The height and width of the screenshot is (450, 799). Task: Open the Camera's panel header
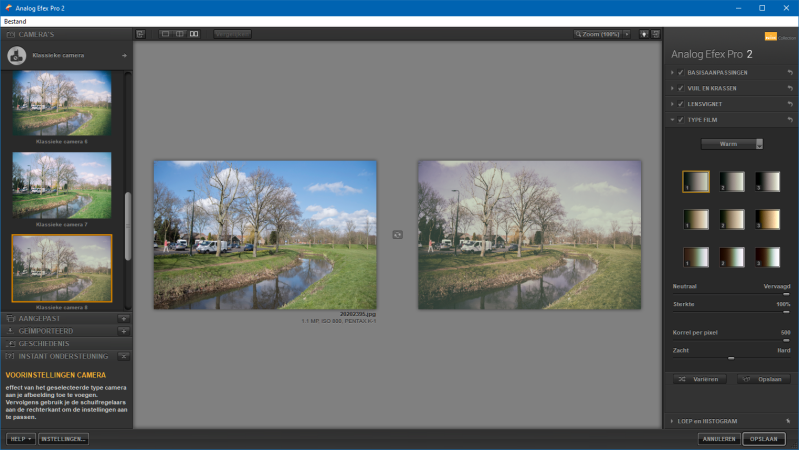tap(66, 34)
